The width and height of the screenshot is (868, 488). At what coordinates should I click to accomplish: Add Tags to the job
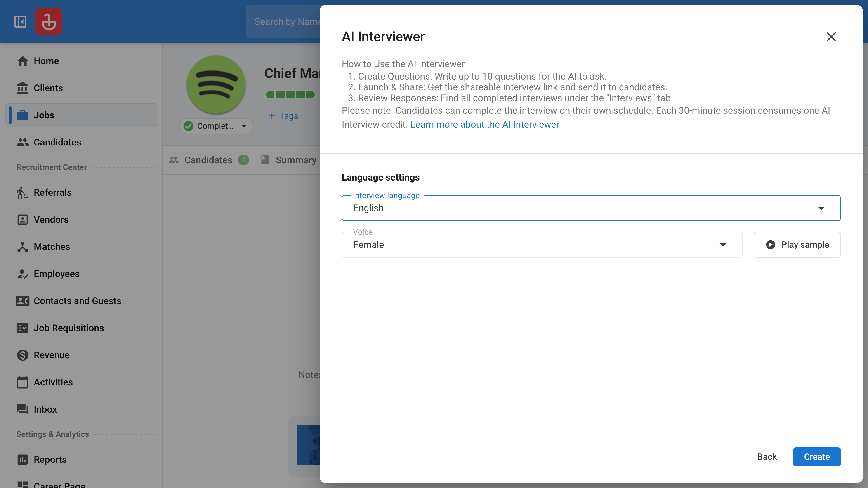click(x=283, y=116)
